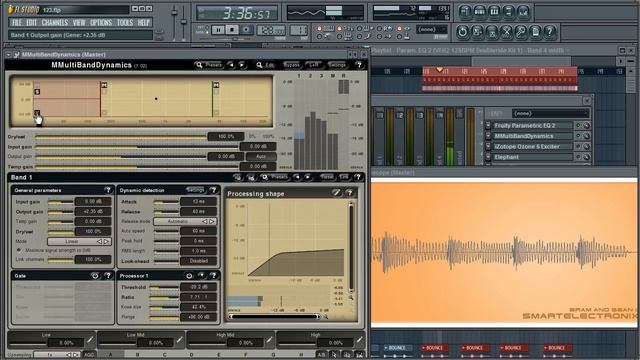Screen dimensions: 640x360
Task: Open the CHANNELS menu
Action: [55, 22]
